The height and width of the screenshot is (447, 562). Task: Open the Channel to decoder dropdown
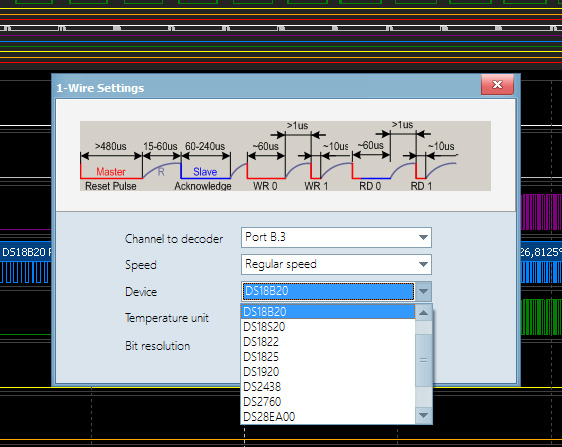point(423,237)
